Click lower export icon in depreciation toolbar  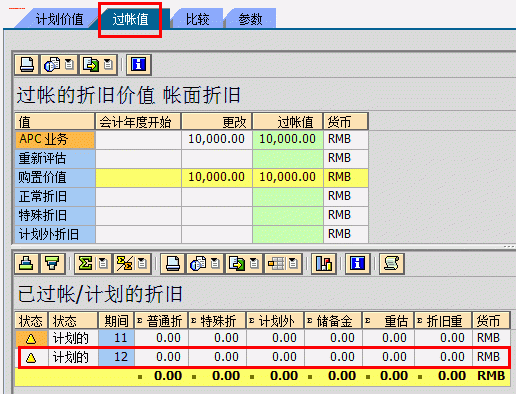pyautogui.click(x=237, y=264)
